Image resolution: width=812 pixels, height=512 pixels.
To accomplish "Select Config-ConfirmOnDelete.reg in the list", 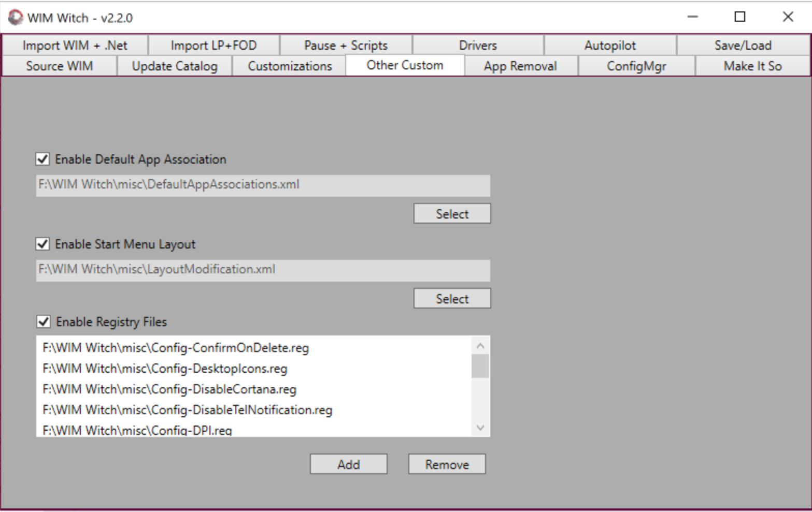I will pos(176,348).
